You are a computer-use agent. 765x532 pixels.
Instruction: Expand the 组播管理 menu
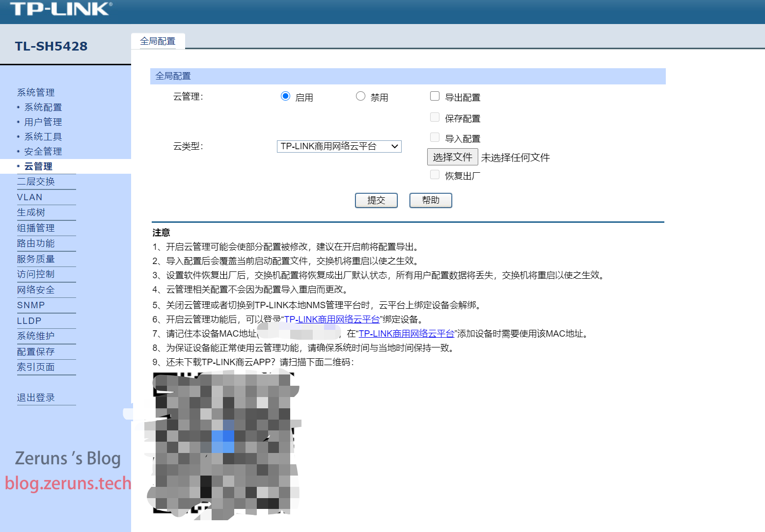(x=36, y=228)
